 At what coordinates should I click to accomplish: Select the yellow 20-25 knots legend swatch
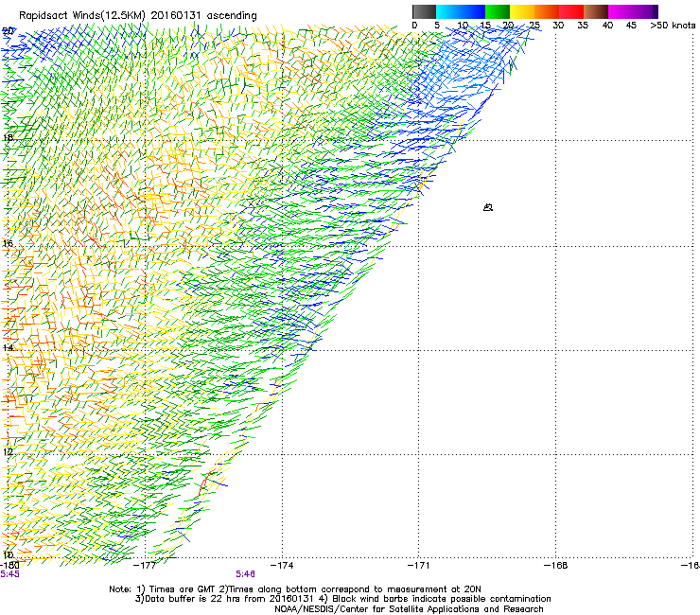[522, 11]
